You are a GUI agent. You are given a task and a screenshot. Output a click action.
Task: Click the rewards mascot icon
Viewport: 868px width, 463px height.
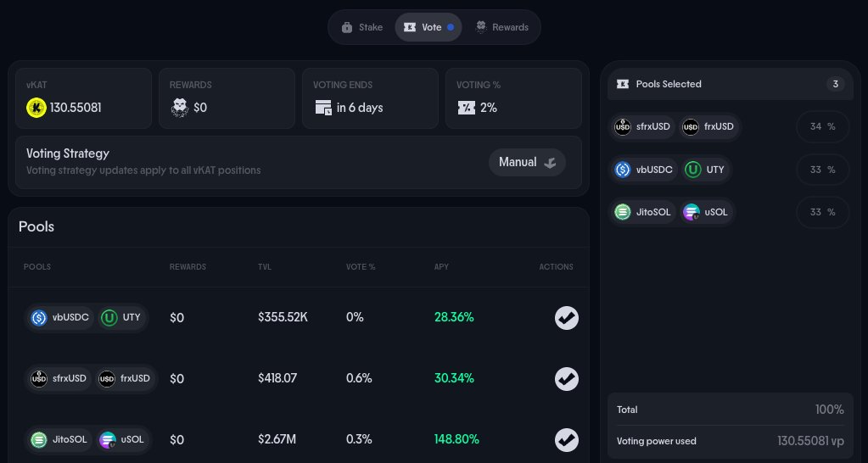coord(179,108)
